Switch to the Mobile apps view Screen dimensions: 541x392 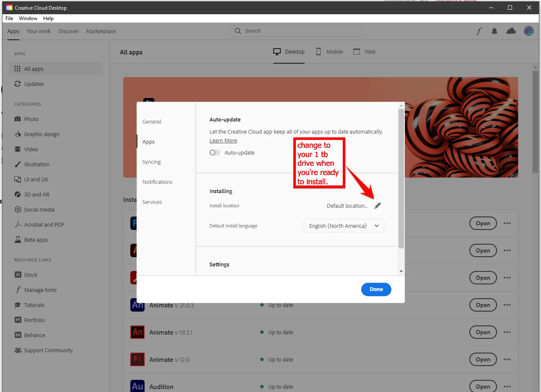(x=329, y=52)
